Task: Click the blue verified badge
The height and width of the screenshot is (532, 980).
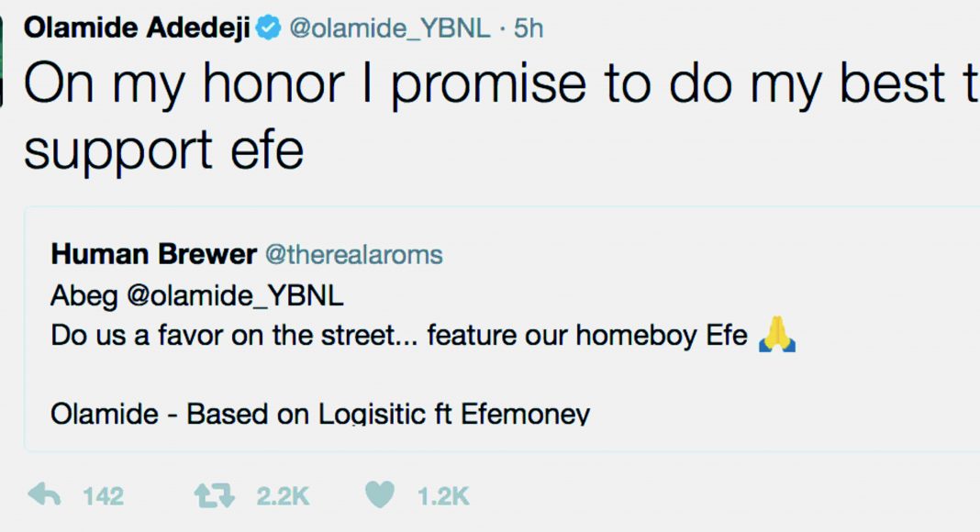Action: click(x=269, y=28)
